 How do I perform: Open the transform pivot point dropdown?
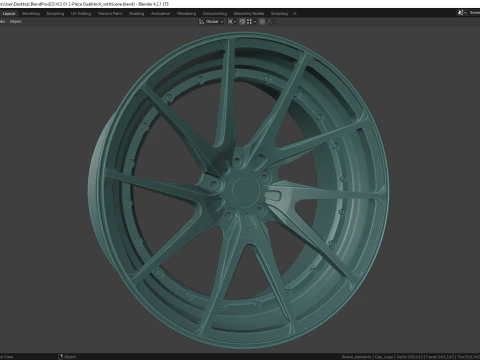click(232, 22)
